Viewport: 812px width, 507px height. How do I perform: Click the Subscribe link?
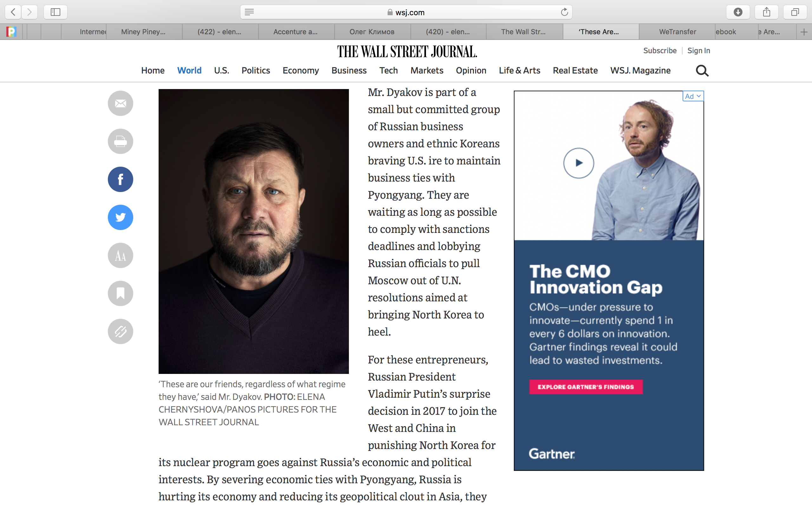660,51
